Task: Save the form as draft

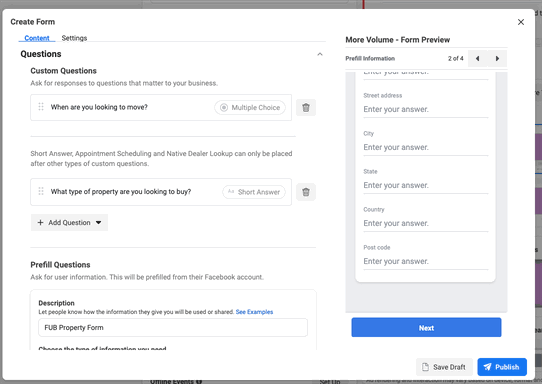Action: tap(444, 367)
